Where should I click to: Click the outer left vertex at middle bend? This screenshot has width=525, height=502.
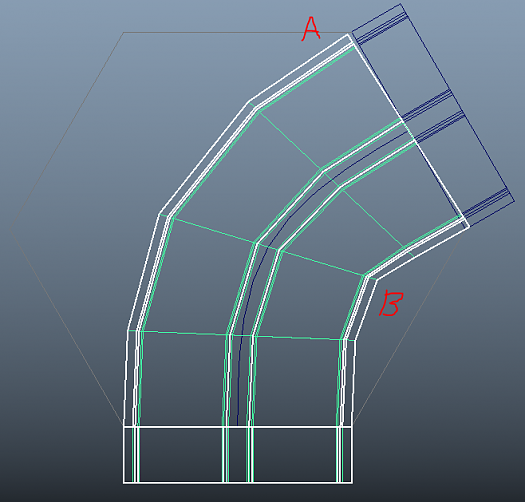pos(159,214)
